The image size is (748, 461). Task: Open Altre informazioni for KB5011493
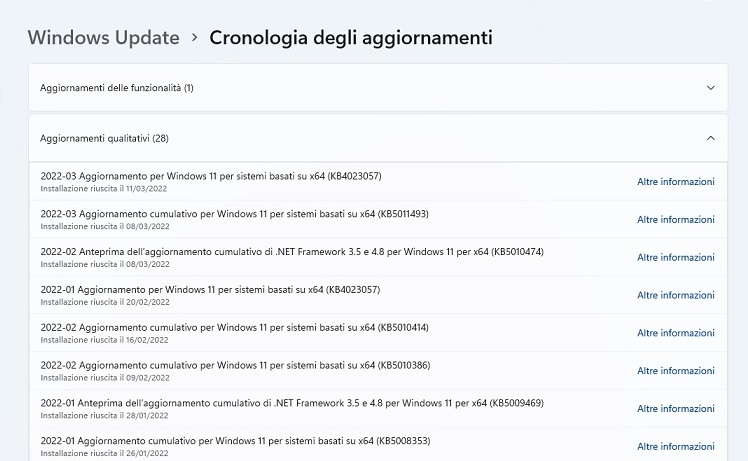point(675,220)
